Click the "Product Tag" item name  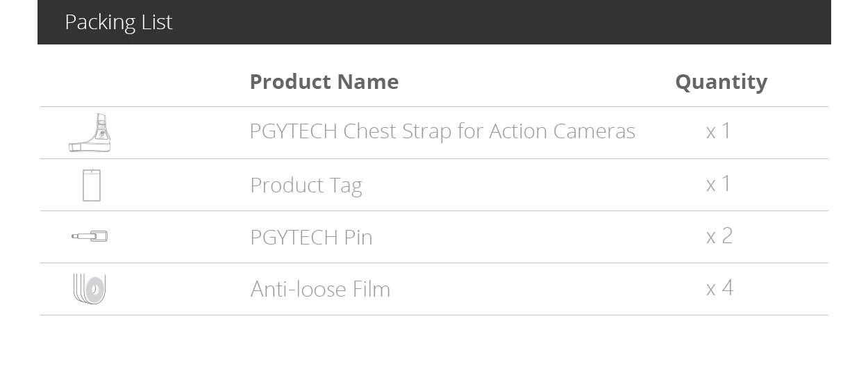(x=306, y=185)
